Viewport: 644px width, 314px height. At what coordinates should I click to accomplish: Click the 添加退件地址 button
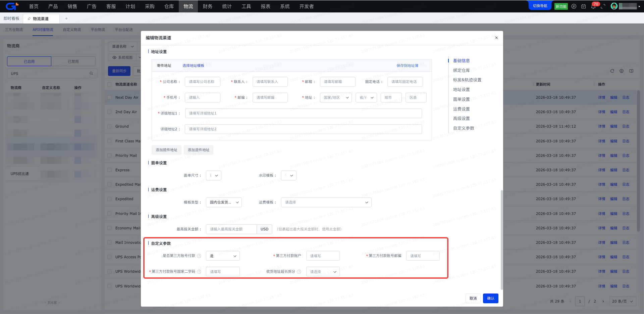click(199, 150)
